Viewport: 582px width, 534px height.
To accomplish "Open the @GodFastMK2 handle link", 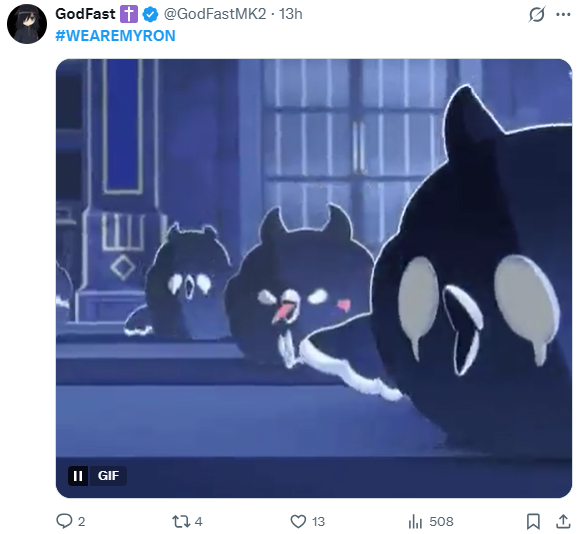I will [x=215, y=14].
